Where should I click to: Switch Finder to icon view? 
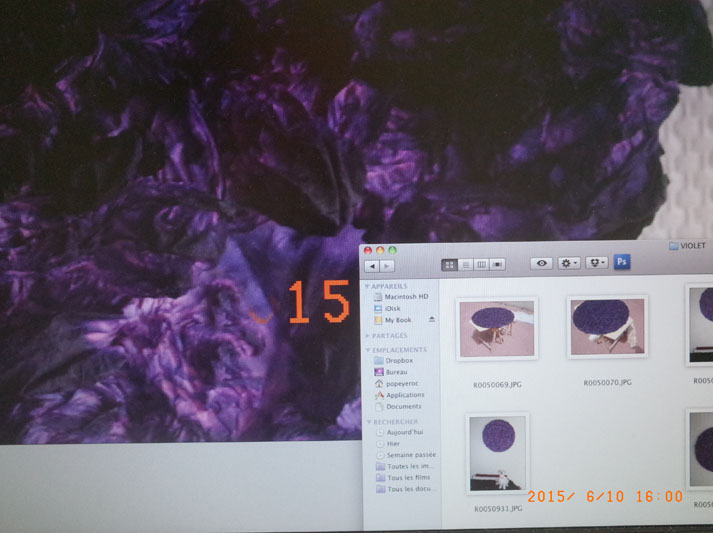coord(449,265)
